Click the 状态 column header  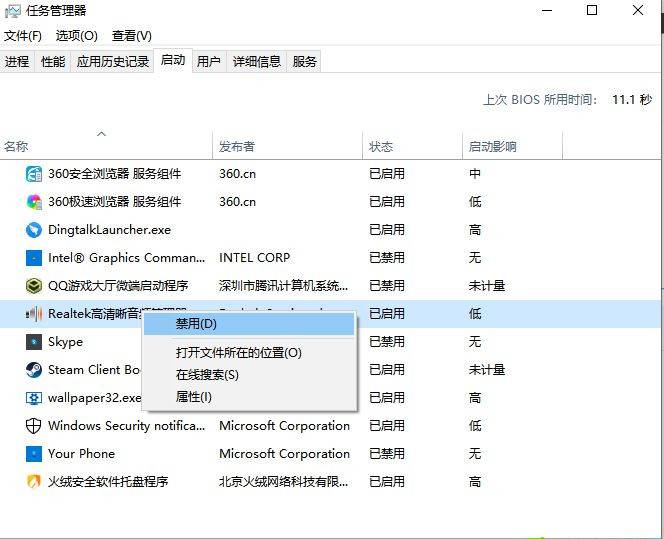pyautogui.click(x=381, y=147)
